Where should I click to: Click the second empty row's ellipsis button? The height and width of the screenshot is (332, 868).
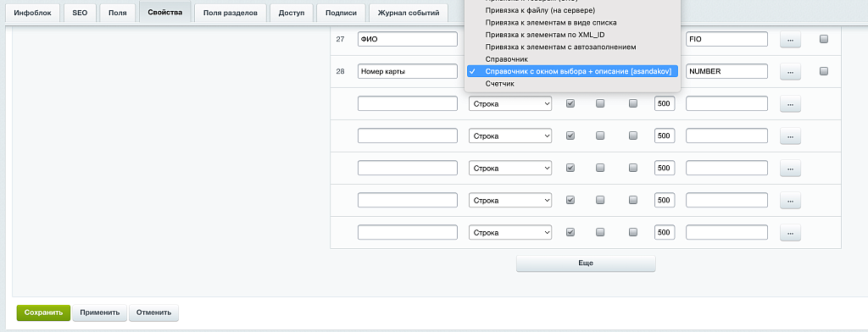click(790, 136)
